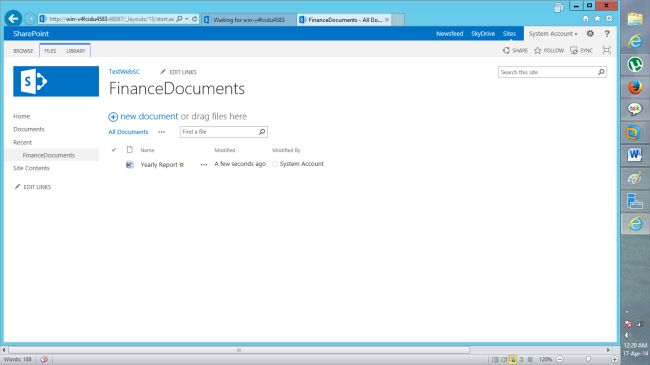Viewport: 650px width, 365px height.
Task: Select FinanceDocuments in the left navigation
Action: click(x=49, y=155)
